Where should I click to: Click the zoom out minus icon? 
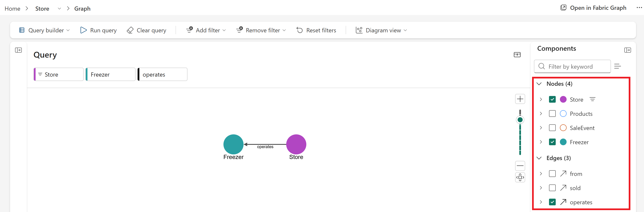pos(520,166)
